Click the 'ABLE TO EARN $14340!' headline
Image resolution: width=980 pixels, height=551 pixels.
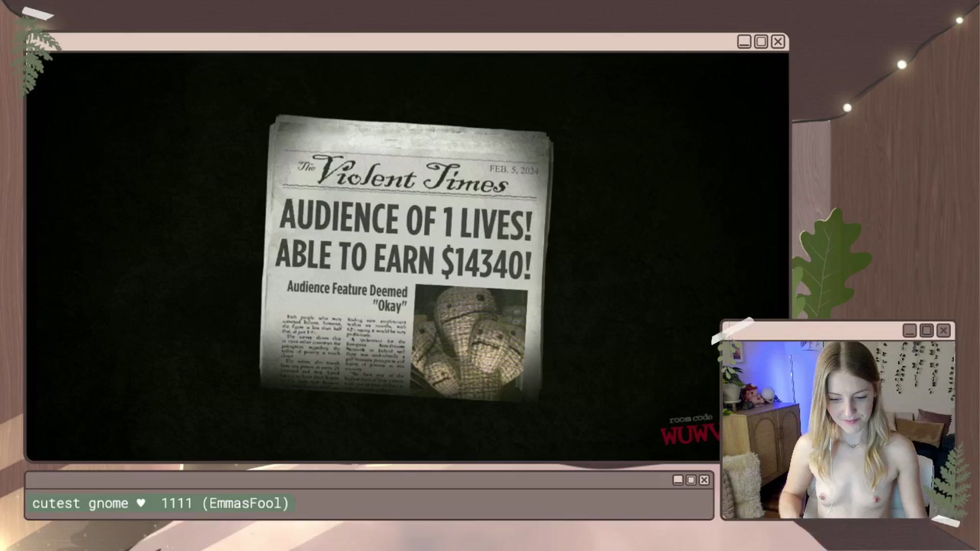click(x=403, y=259)
